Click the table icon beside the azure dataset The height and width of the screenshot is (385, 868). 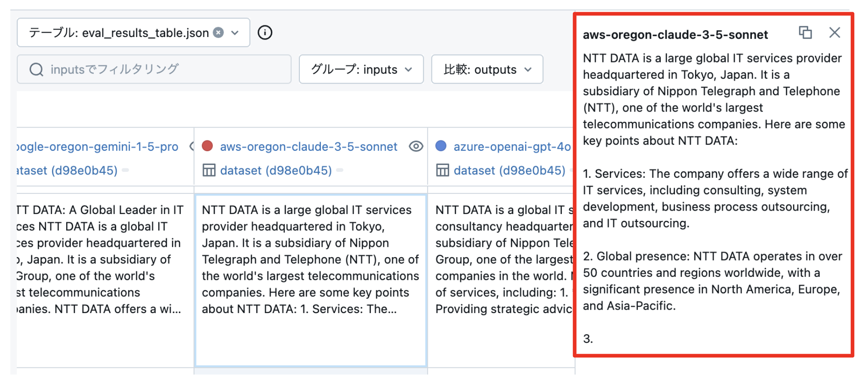[443, 171]
